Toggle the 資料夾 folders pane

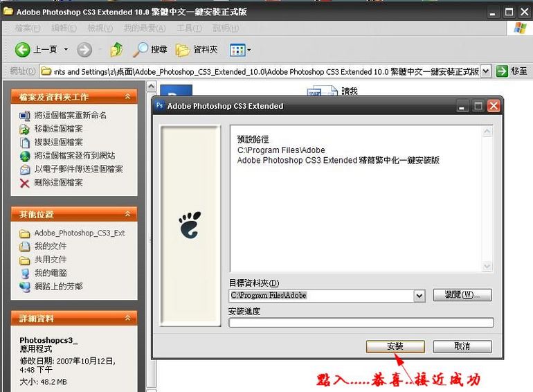click(x=197, y=50)
